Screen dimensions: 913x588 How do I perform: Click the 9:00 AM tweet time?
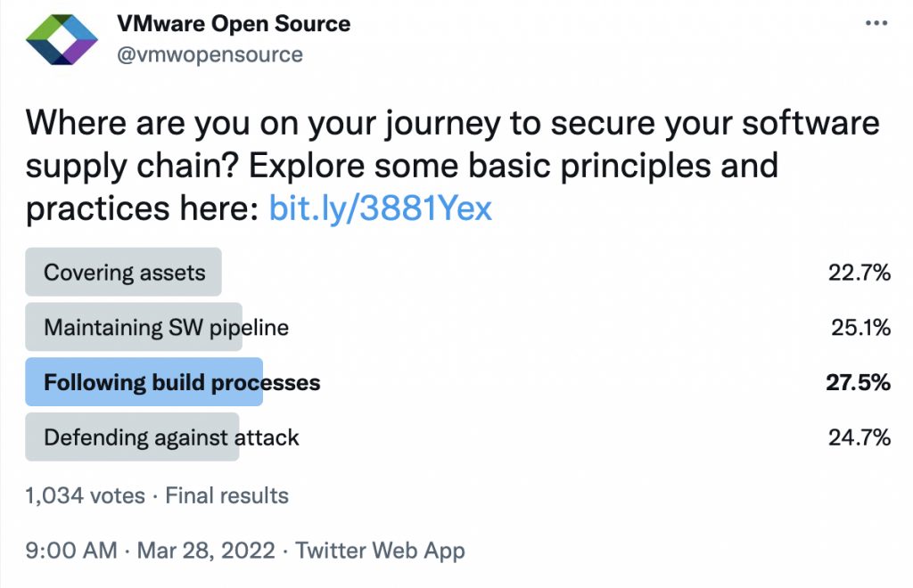coord(71,551)
